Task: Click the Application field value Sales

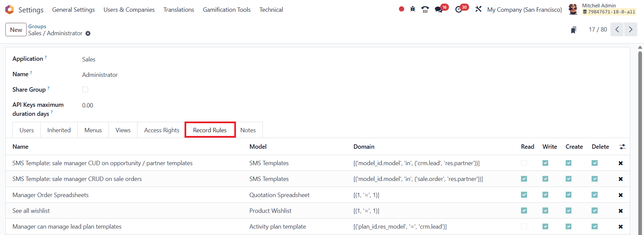Action: point(89,59)
